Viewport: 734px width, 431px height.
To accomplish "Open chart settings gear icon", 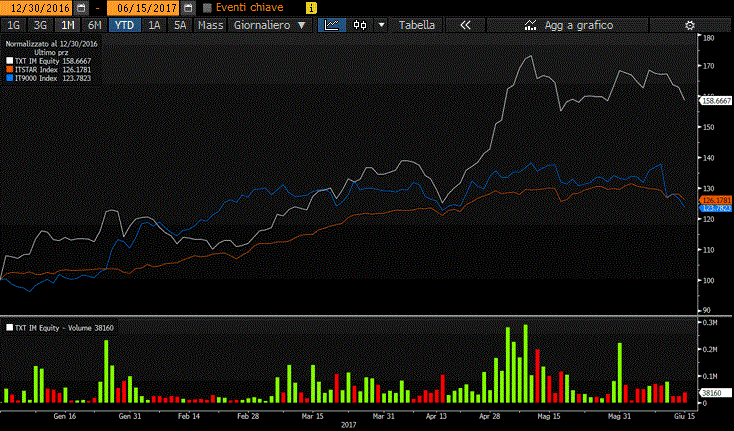I will (690, 24).
